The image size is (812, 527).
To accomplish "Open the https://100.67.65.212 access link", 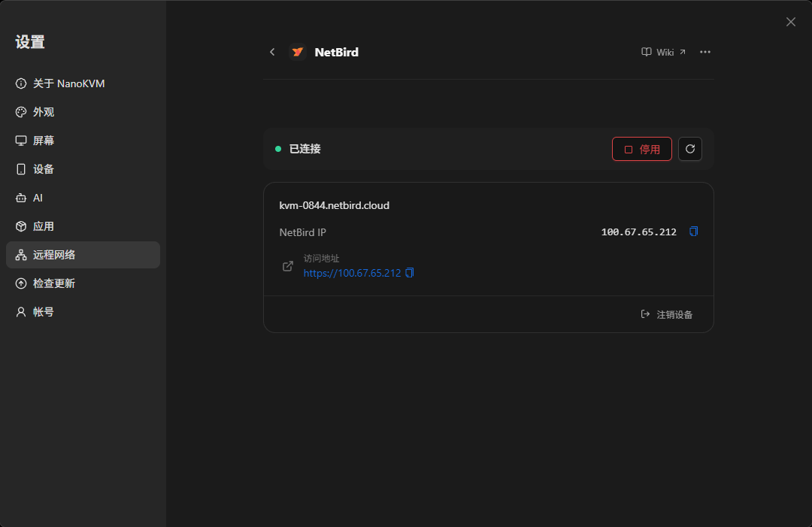I will 352,273.
